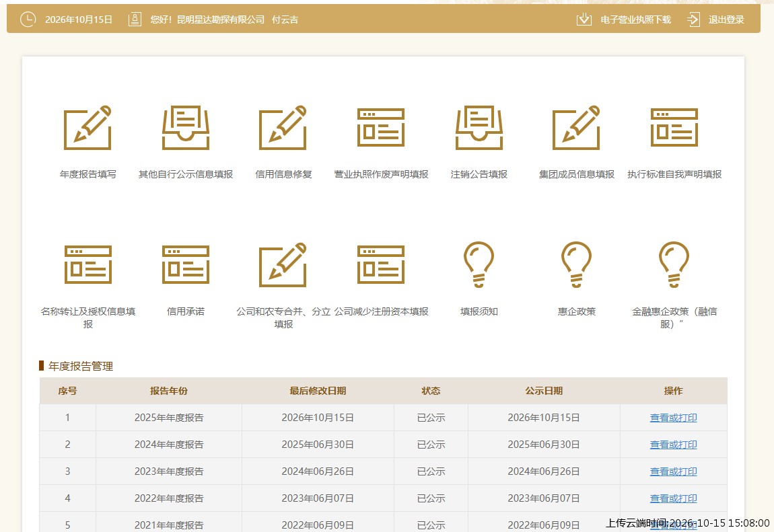Screen dimensions: 774x532
Task: Click the user name 付云吉
Action: coord(285,20)
